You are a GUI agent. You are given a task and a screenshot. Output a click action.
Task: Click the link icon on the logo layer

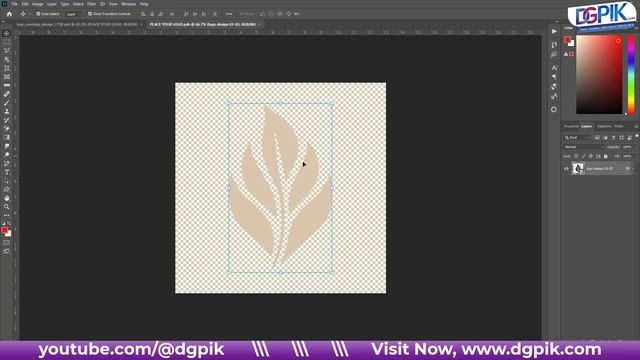(x=627, y=168)
